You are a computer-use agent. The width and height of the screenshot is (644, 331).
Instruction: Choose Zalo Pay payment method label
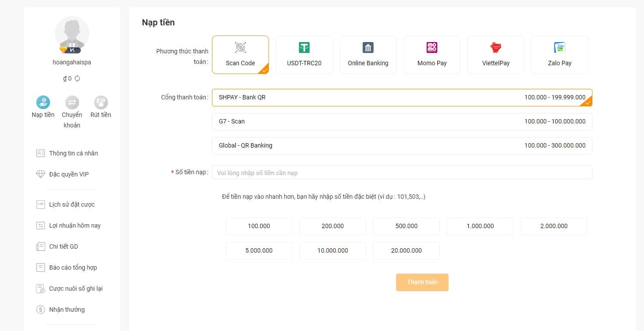tap(560, 63)
